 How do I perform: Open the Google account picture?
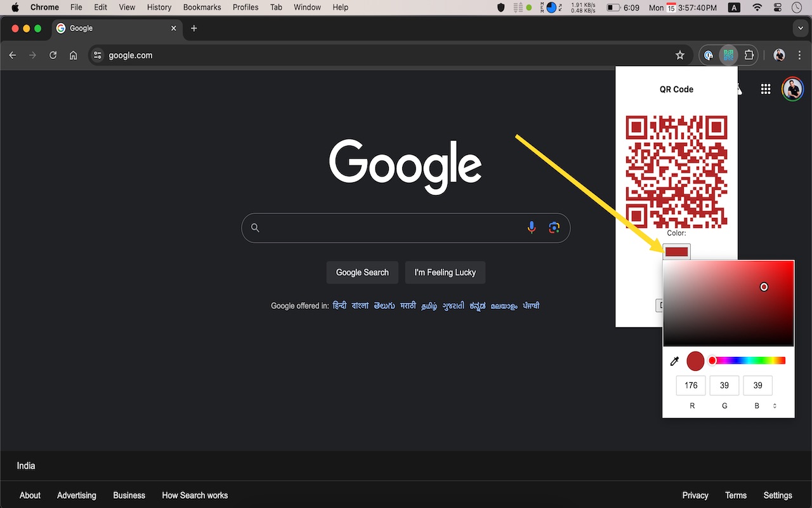pos(792,90)
